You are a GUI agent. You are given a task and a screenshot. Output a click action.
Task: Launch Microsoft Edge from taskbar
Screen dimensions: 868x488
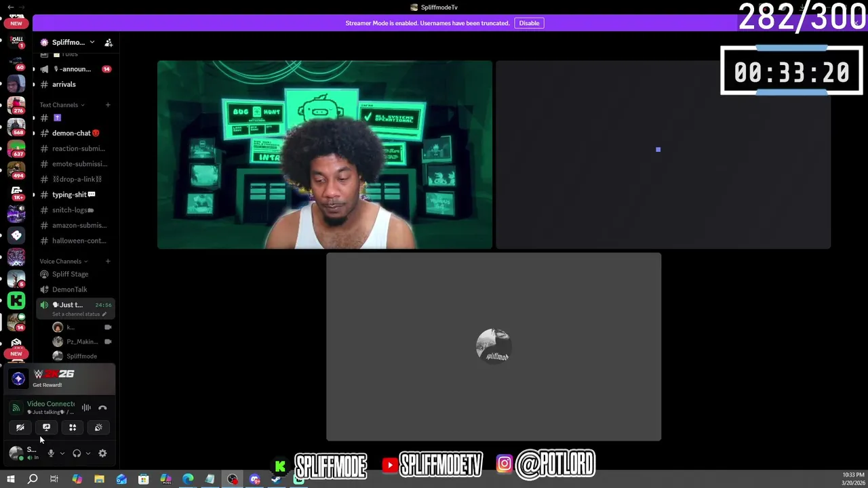pos(188,480)
